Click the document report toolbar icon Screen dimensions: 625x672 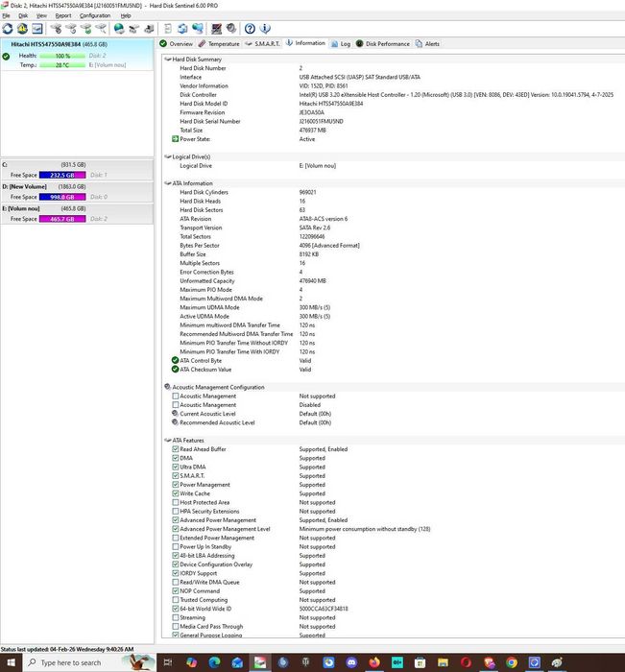pyautogui.click(x=168, y=29)
